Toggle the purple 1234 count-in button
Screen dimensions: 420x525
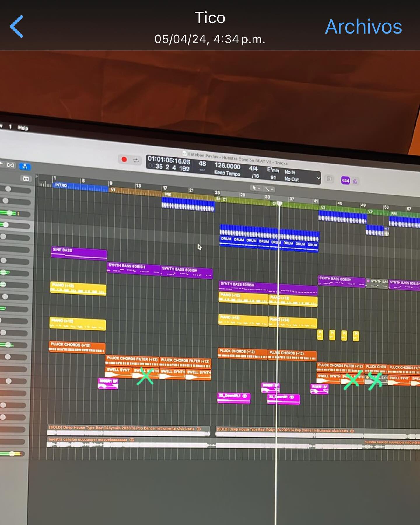[x=345, y=181]
